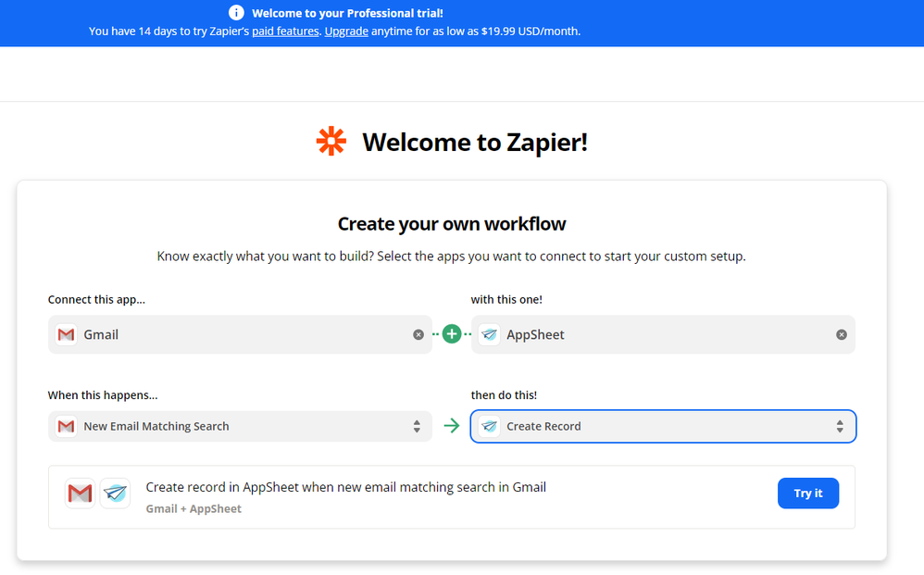Click the AppSheet icon in the with this one field
The width and height of the screenshot is (924, 575).
pyautogui.click(x=489, y=334)
